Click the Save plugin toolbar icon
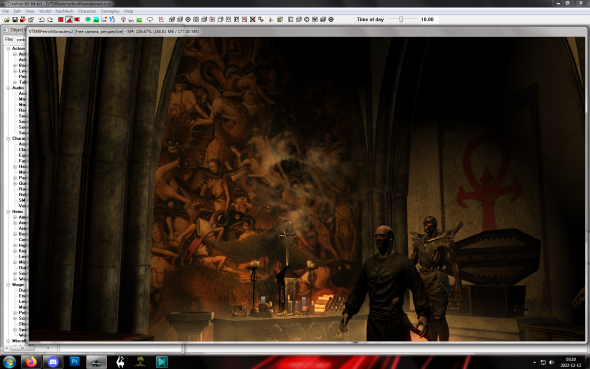Image resolution: width=590 pixels, height=369 pixels. pos(15,20)
